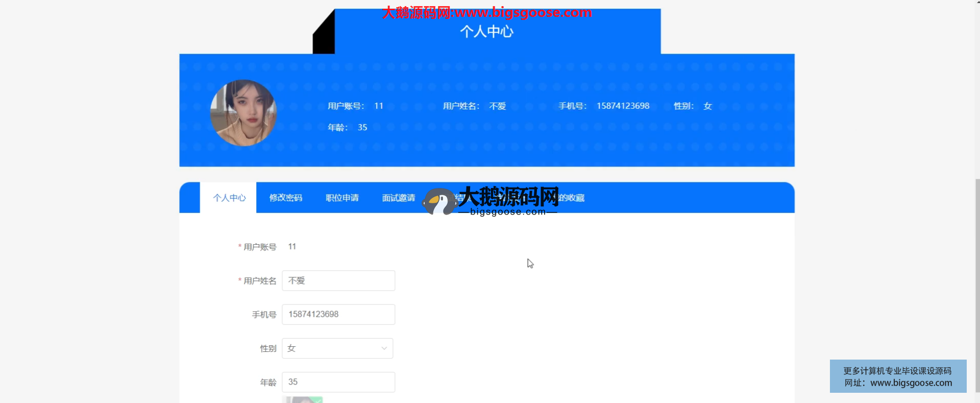Click the red bigsgoose.com watermark link

(486, 12)
